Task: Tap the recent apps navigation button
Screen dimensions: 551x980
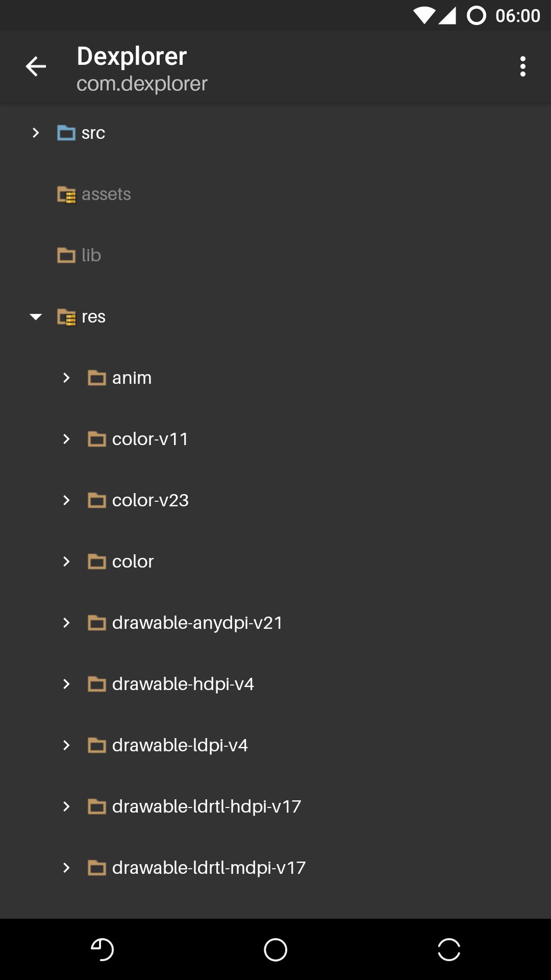Action: tap(448, 949)
